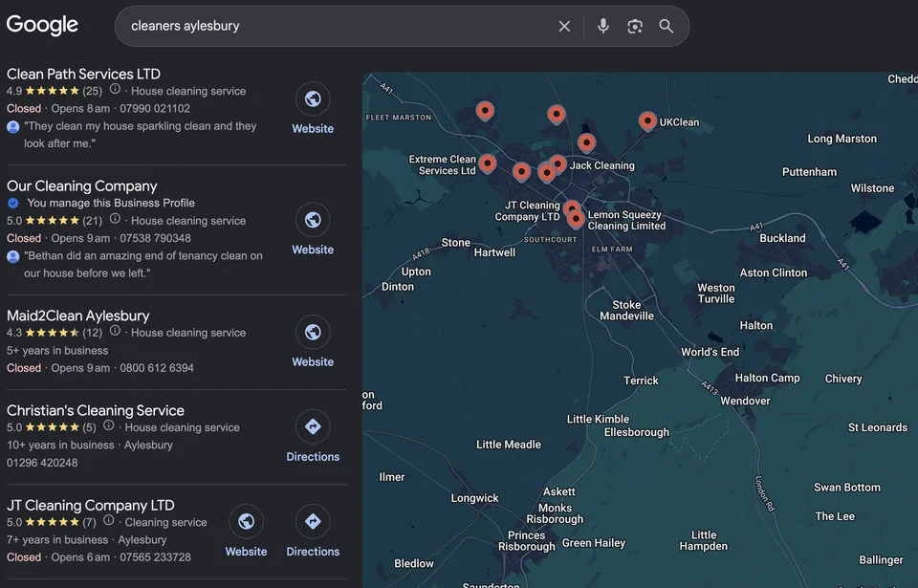Open the Clean Path Services LTD listing
Image resolution: width=918 pixels, height=588 pixels.
click(x=83, y=74)
